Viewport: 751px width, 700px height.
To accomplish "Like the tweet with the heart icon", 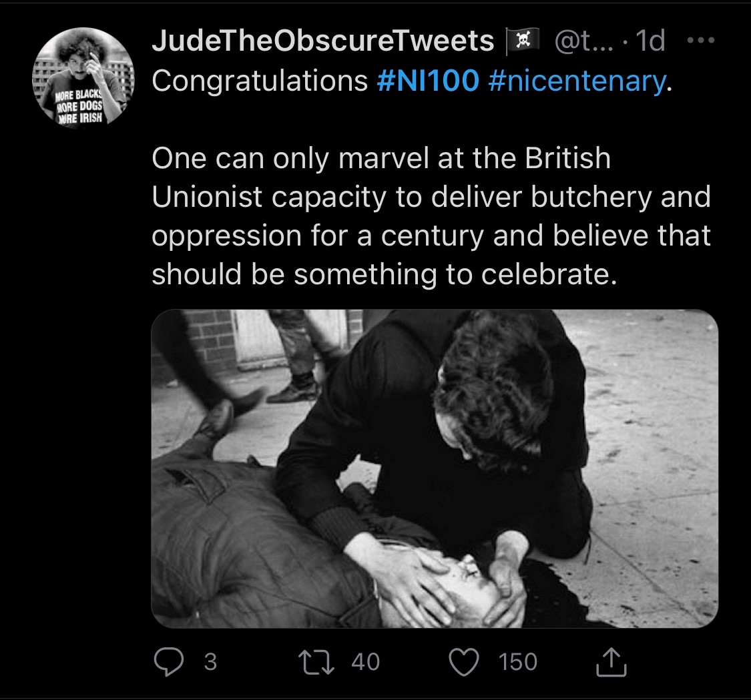I will coord(466,661).
